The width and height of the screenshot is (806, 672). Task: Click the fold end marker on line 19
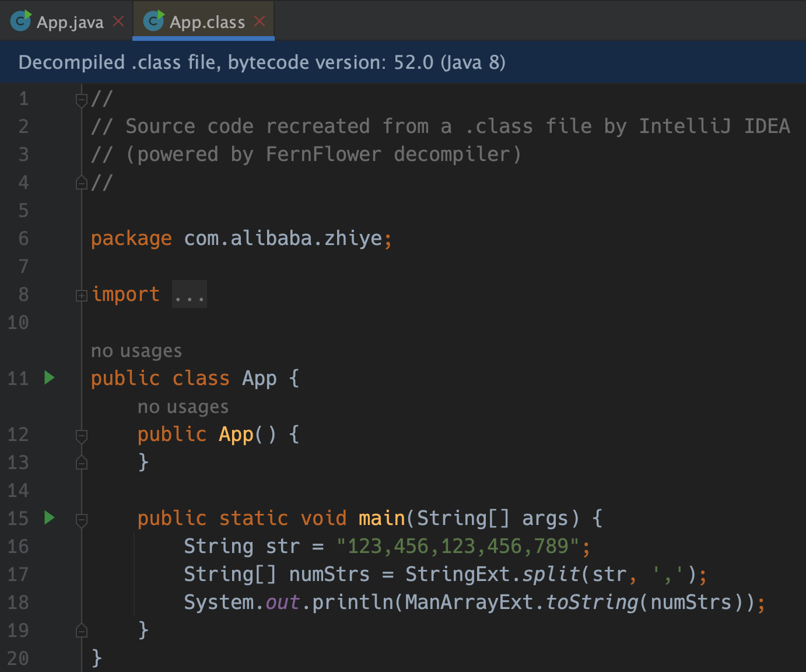[x=82, y=631]
